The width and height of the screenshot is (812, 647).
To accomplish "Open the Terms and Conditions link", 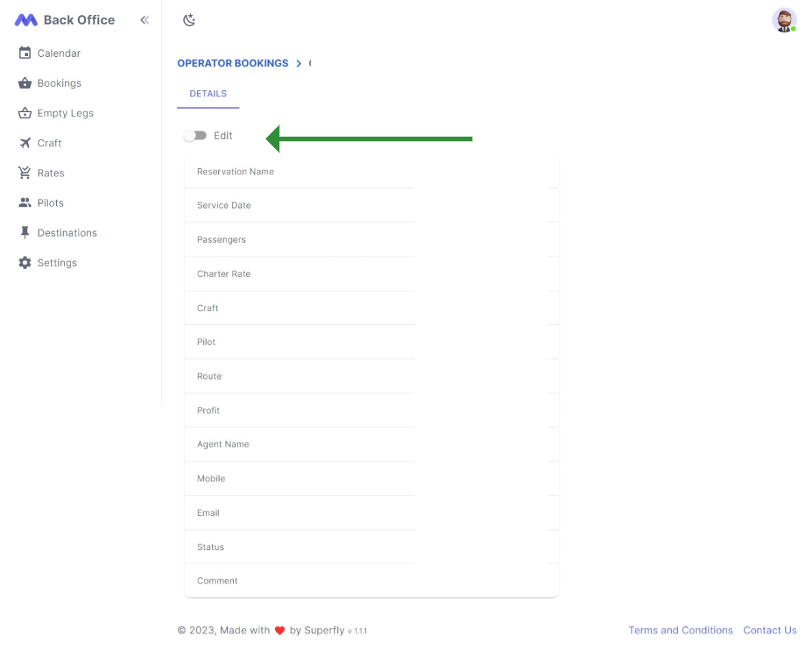I will (680, 631).
